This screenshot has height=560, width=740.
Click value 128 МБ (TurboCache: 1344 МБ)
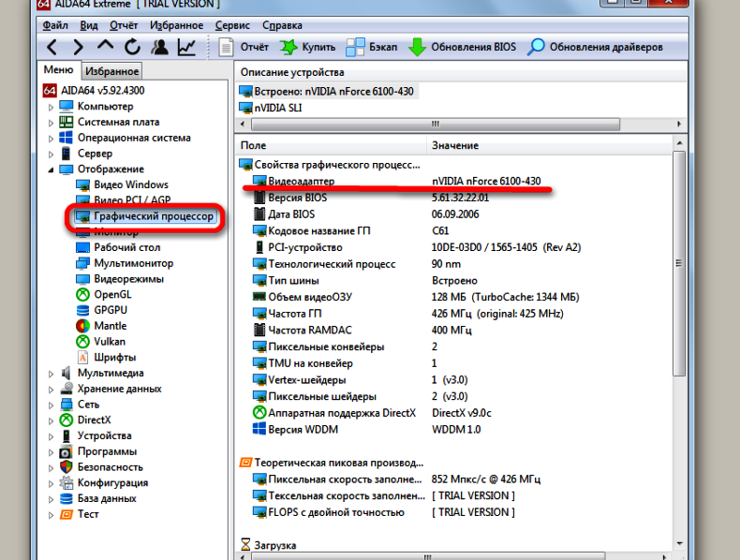point(505,297)
